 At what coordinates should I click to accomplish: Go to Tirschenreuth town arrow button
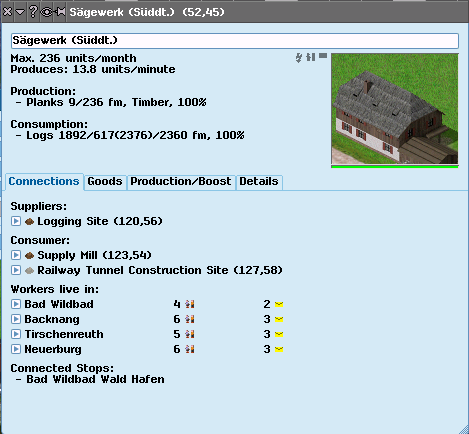coord(16,334)
